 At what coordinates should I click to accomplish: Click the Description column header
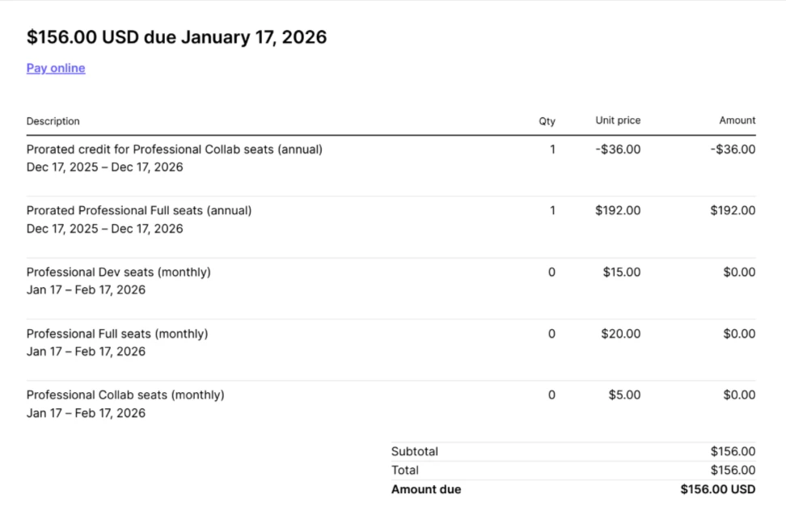click(x=53, y=121)
